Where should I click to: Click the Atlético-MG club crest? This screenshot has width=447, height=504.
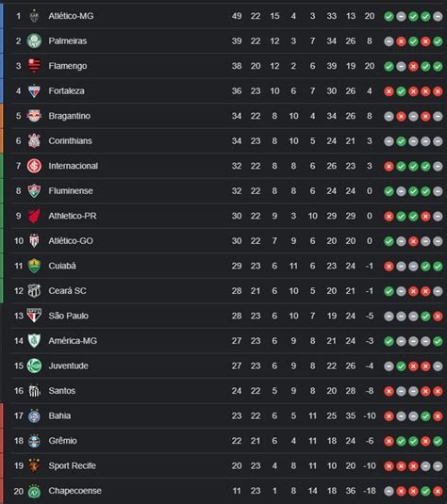[x=34, y=16]
